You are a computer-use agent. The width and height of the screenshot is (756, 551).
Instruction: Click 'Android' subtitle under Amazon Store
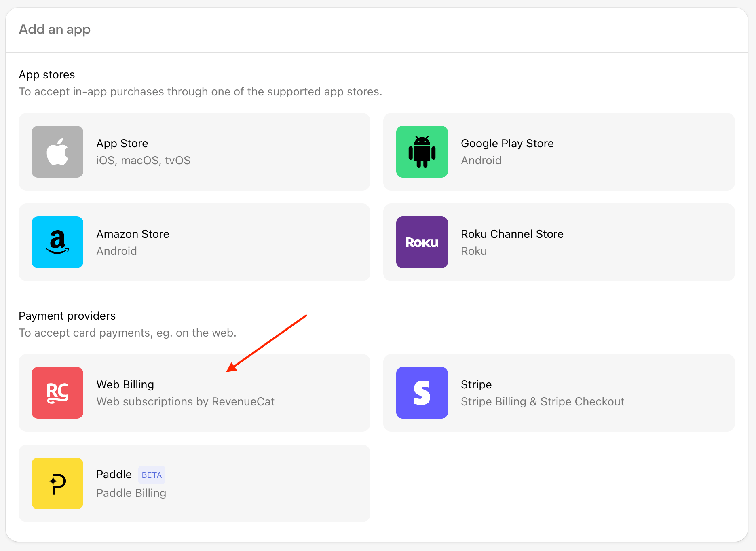click(x=116, y=251)
